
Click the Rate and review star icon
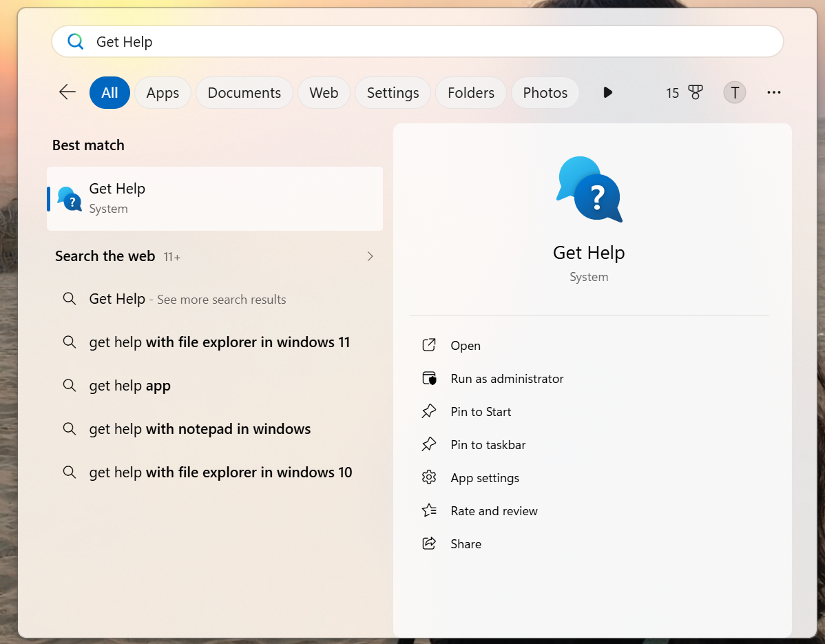pyautogui.click(x=429, y=510)
